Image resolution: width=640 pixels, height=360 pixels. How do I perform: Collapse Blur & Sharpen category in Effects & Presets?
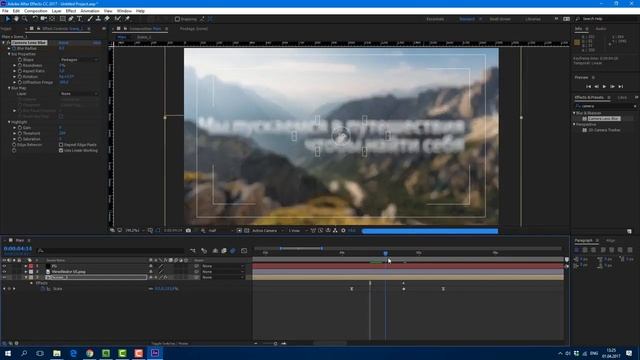[x=574, y=113]
